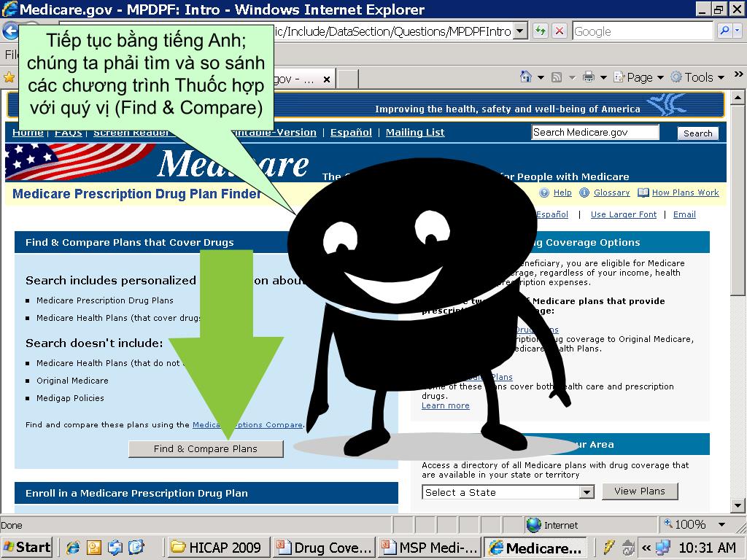Click the RSS feeds icon

(x=557, y=77)
